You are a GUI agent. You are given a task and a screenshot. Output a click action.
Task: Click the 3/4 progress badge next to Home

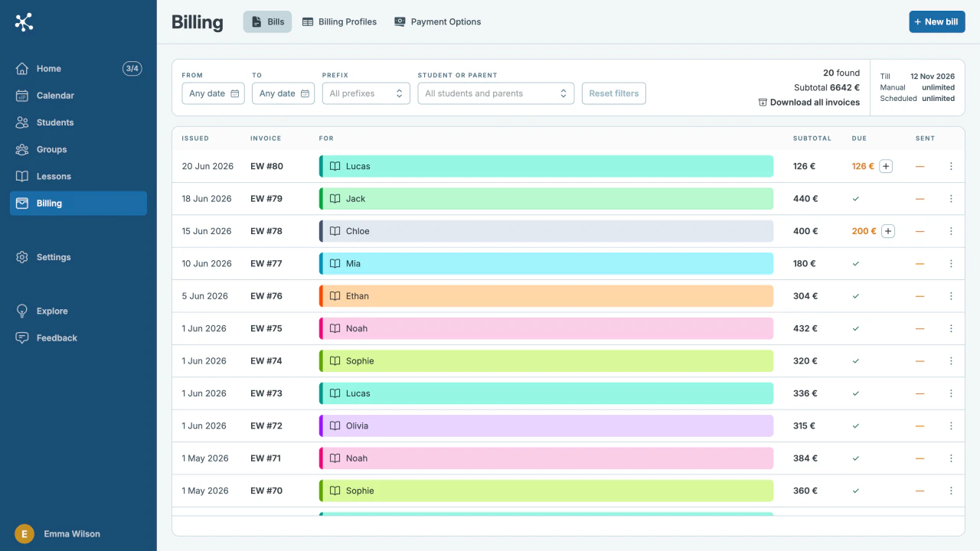132,69
